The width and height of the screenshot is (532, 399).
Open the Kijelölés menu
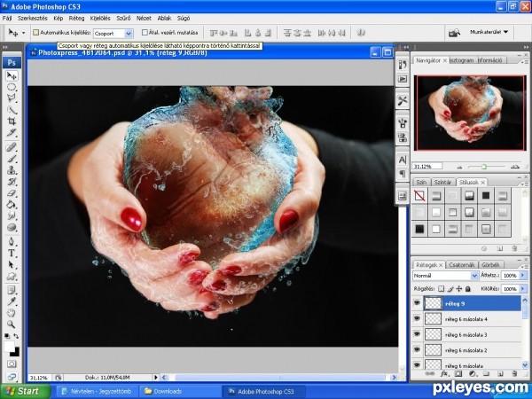[x=100, y=19]
